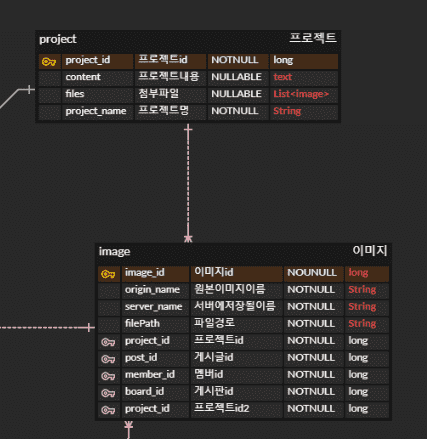
Task: Click the NOTNULL cell in the member_id row
Action: [x=314, y=376]
